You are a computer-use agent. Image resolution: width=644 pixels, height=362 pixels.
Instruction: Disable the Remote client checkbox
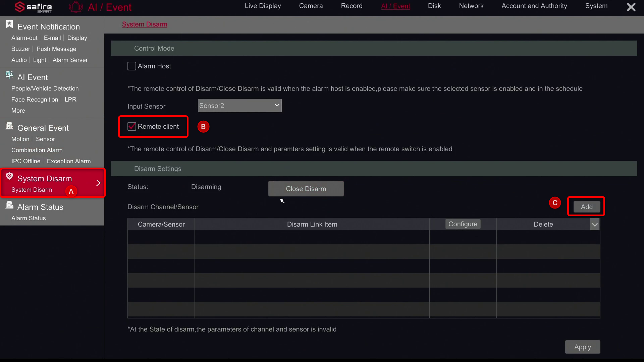(131, 126)
